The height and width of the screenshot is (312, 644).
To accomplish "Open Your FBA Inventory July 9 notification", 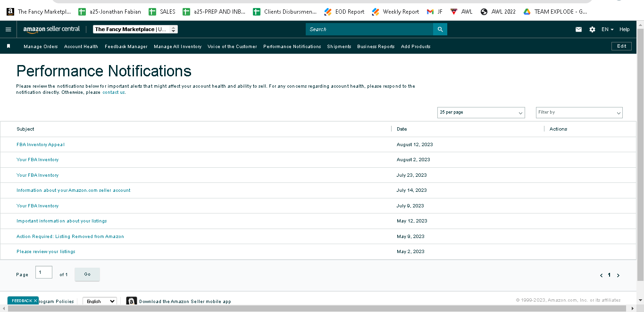I will (x=37, y=206).
